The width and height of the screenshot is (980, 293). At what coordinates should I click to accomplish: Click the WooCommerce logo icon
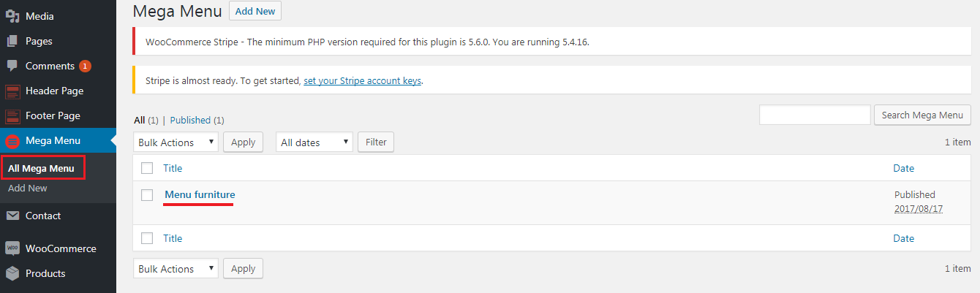coord(12,248)
